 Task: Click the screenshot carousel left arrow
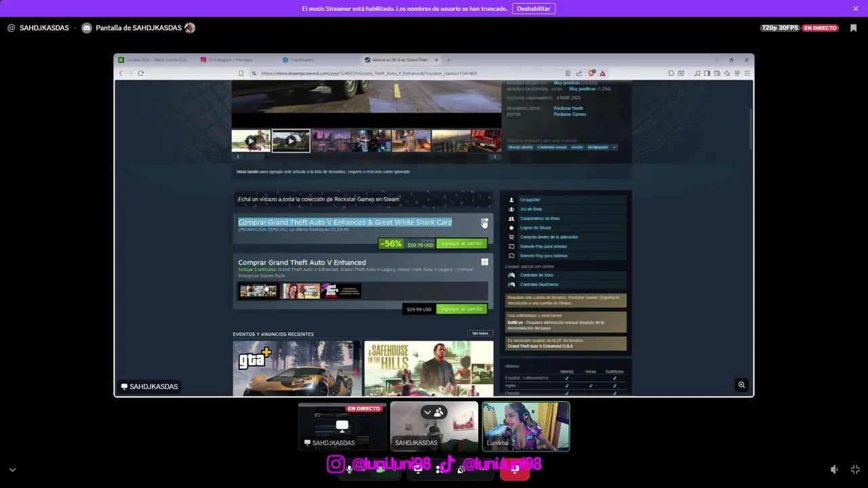[x=237, y=157]
